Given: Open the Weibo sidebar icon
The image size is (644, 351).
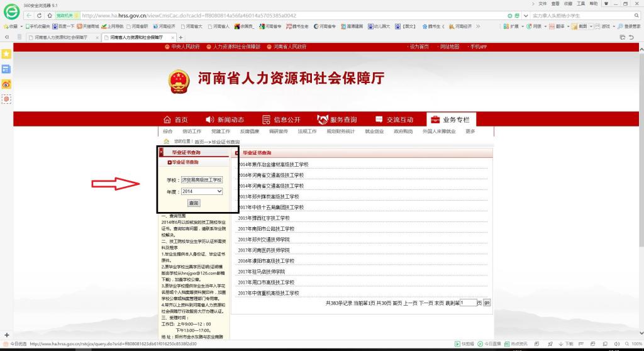Looking at the screenshot, I should click(6, 84).
